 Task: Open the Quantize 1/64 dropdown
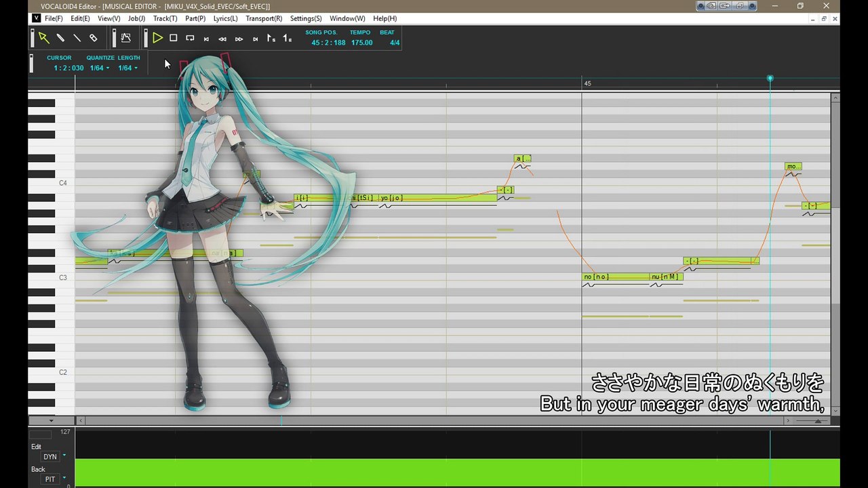[100, 68]
